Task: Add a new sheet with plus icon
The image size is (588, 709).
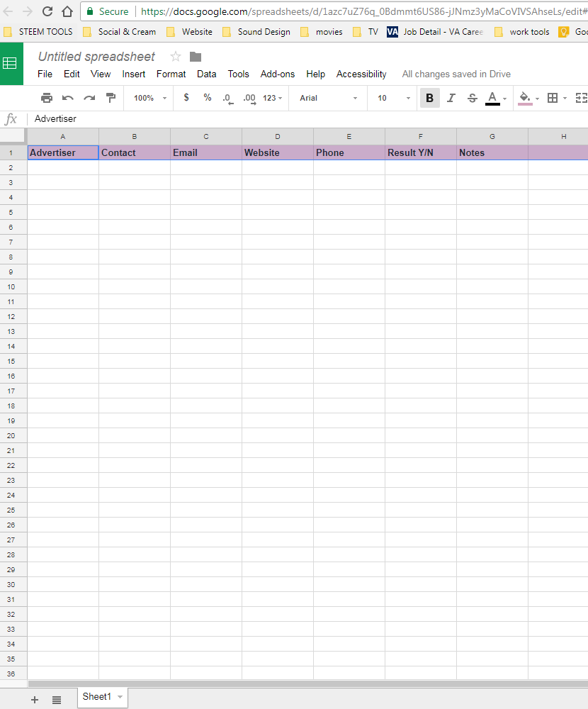Action: (35, 700)
